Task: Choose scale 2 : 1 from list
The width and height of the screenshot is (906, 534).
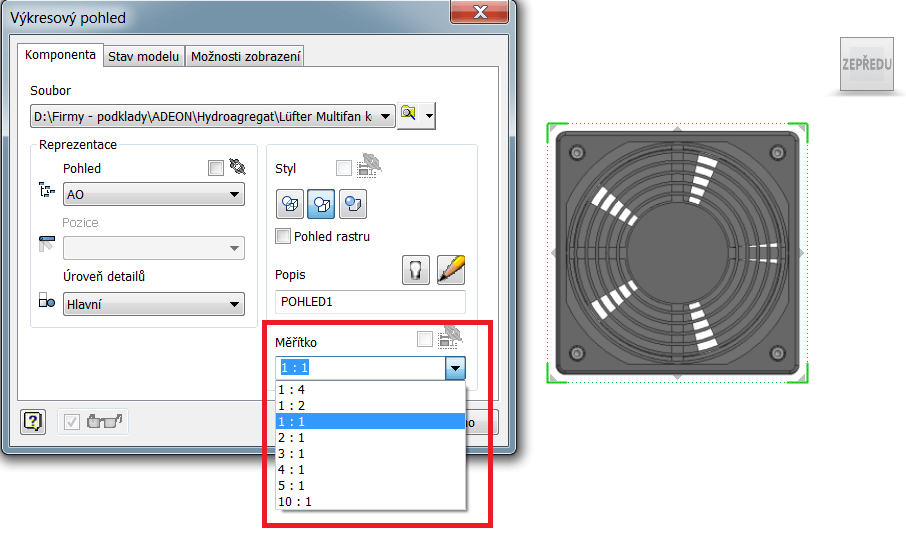Action: coord(370,437)
